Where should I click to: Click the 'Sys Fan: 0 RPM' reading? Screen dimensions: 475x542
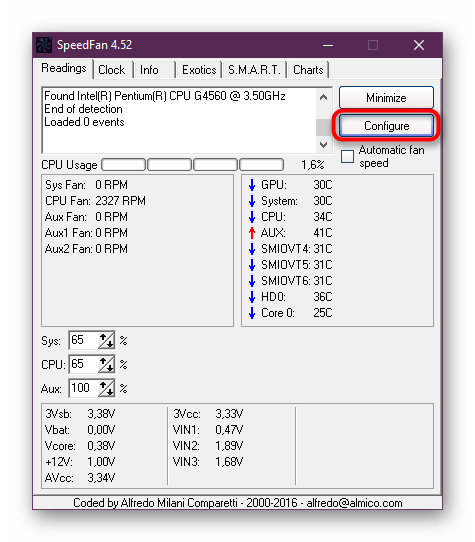pos(86,185)
